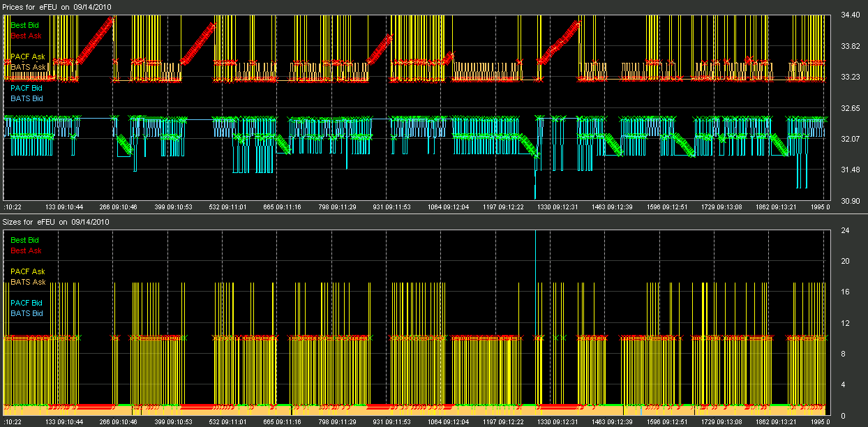This screenshot has height=427, width=868.
Task: Click BATS Ask legend entry in Prices chart
Action: 29,67
